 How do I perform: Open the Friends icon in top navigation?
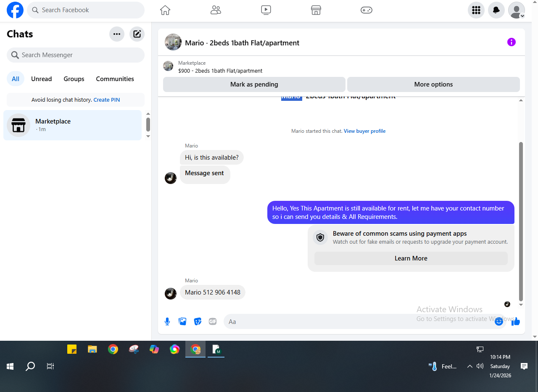click(x=216, y=10)
